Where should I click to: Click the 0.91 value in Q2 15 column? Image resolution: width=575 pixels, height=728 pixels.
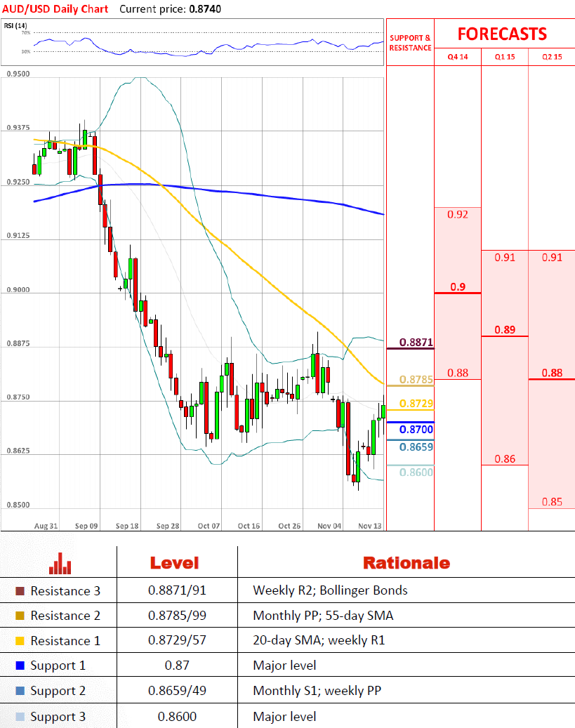pos(552,257)
